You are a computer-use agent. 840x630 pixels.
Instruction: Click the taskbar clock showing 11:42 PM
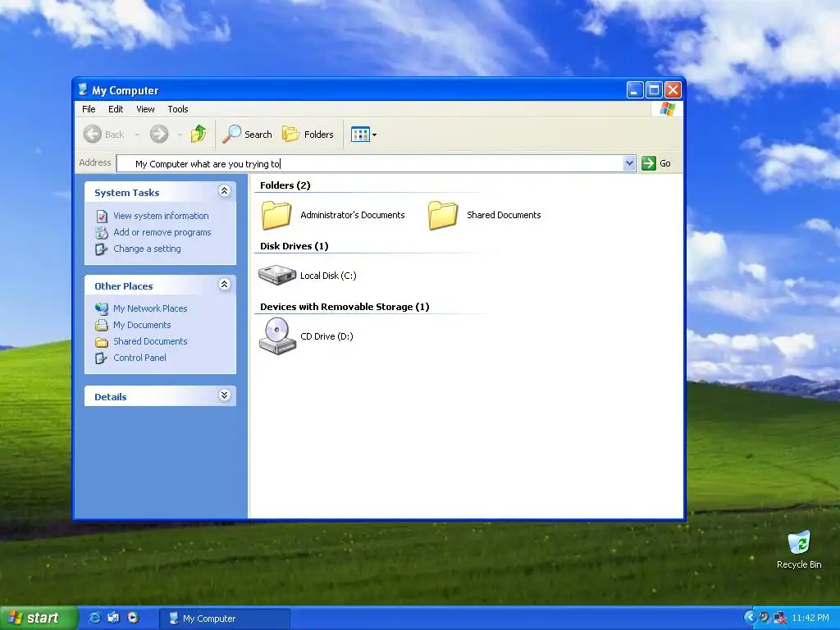[x=810, y=619]
